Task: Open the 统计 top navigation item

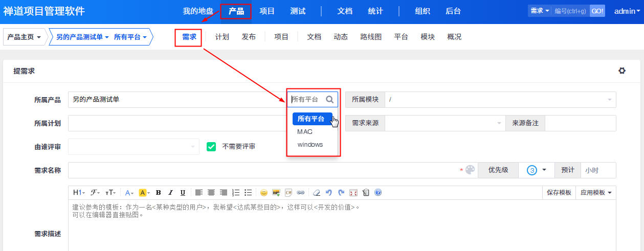Action: click(x=375, y=11)
